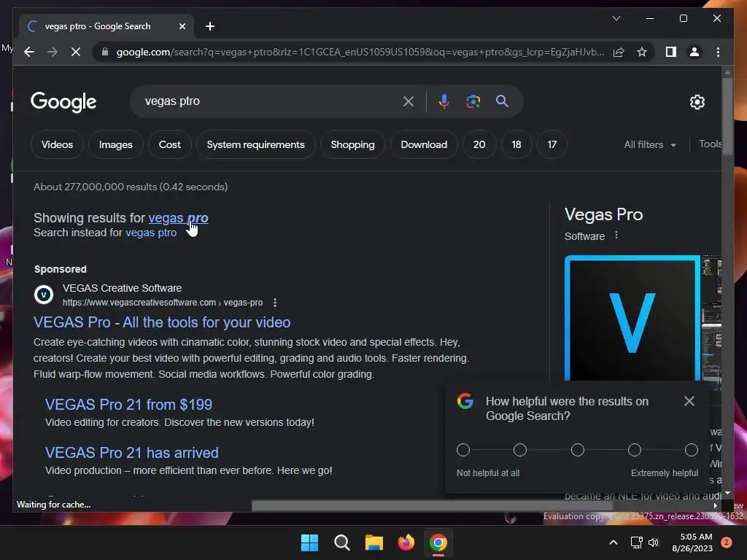Open the Vegas Pro logo thumbnail
The height and width of the screenshot is (560, 747).
tap(632, 318)
